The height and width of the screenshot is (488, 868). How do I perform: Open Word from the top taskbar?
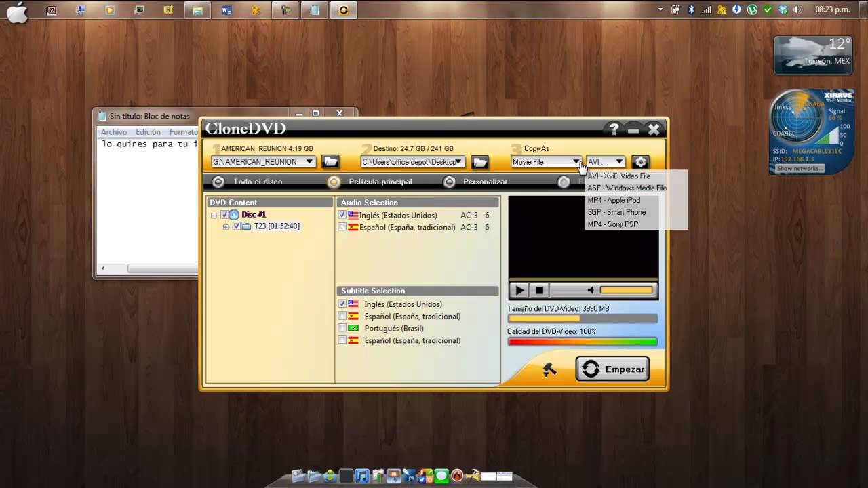click(226, 10)
